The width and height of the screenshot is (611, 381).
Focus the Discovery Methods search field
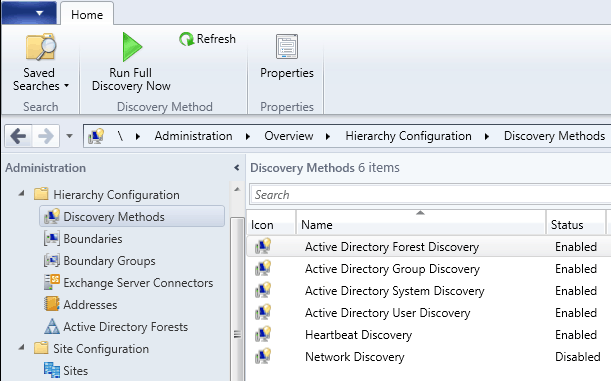[430, 194]
